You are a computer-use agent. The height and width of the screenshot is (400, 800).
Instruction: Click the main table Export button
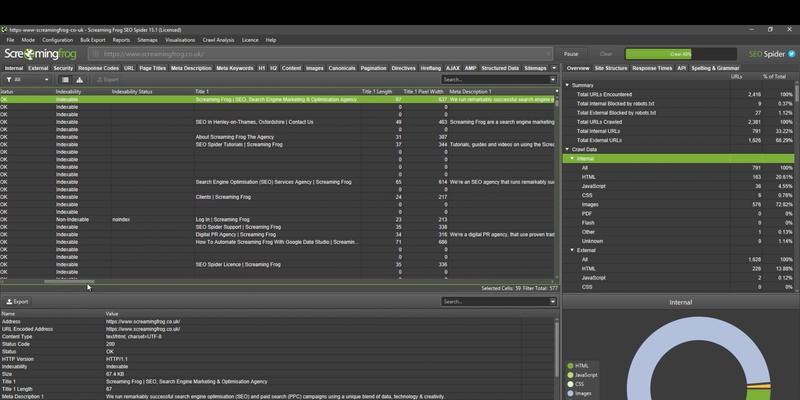coord(108,80)
